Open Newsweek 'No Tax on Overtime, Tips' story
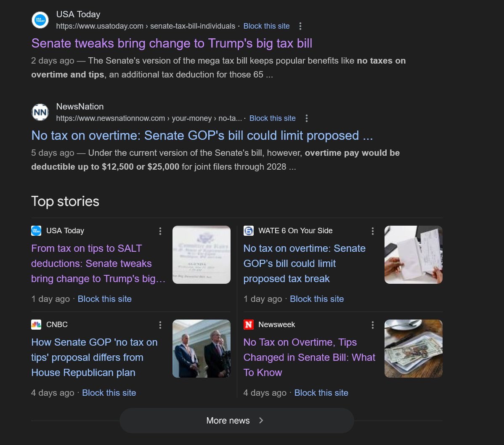The width and height of the screenshot is (504, 445). (x=309, y=357)
